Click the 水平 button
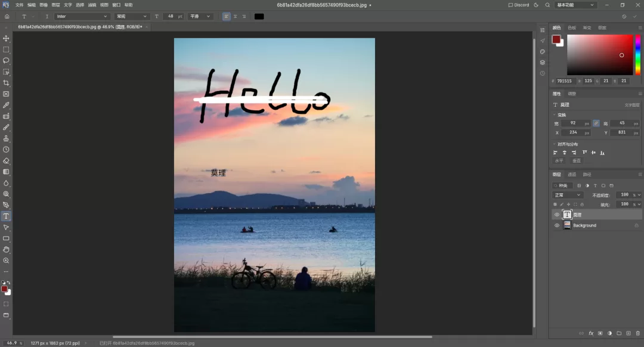 point(559,161)
